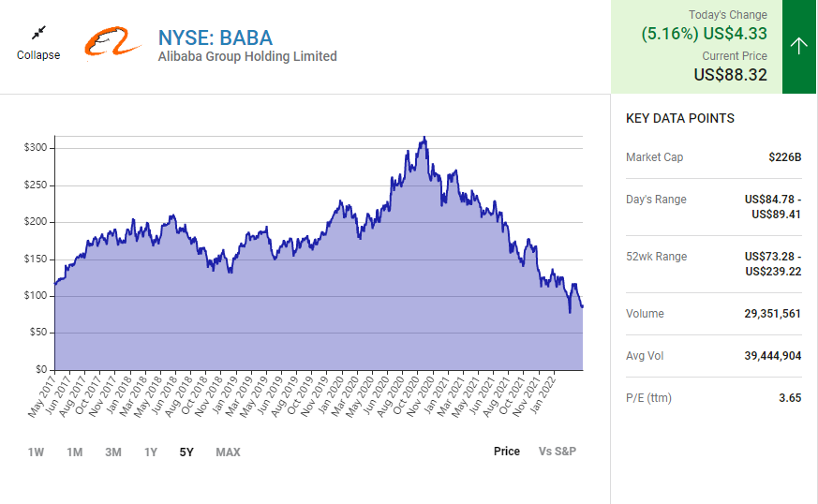Click the Alibaba logo icon
The width and height of the screenshot is (818, 504).
(x=112, y=42)
